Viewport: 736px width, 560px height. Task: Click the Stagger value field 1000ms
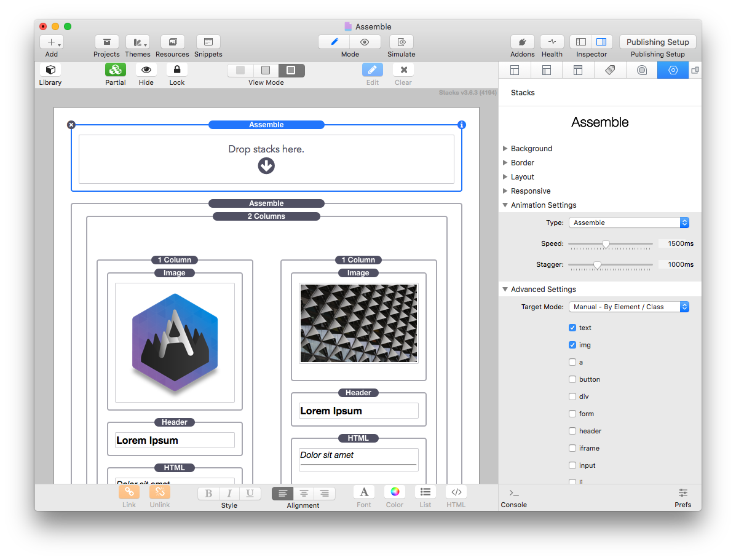pyautogui.click(x=678, y=264)
